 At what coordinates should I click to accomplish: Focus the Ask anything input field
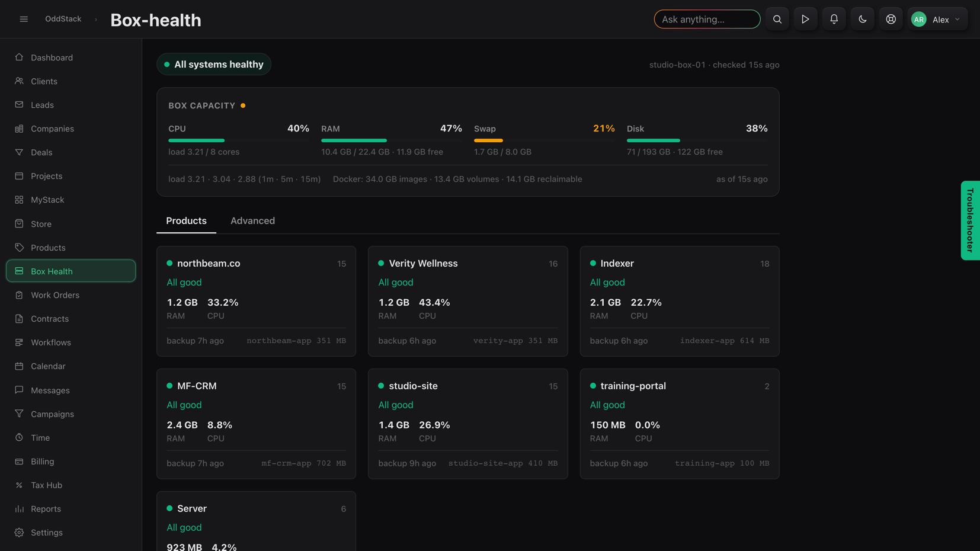(x=707, y=19)
